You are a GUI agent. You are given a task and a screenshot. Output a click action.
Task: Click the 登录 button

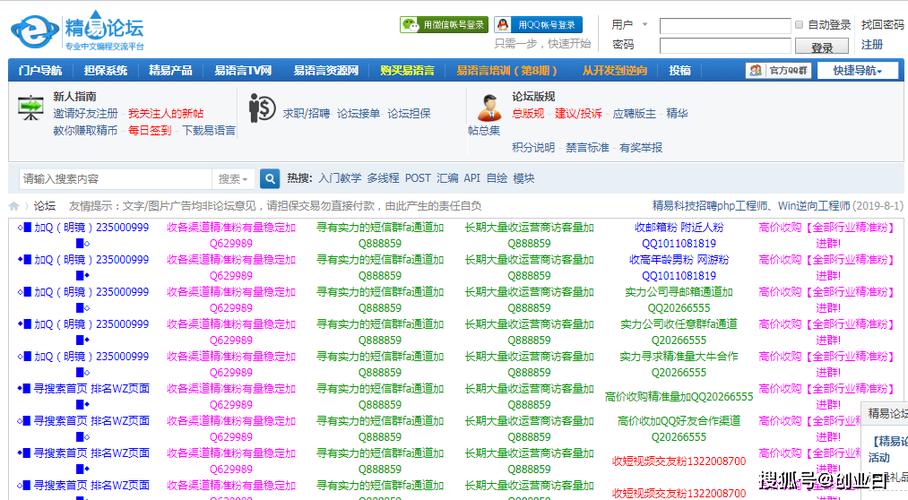pyautogui.click(x=822, y=47)
